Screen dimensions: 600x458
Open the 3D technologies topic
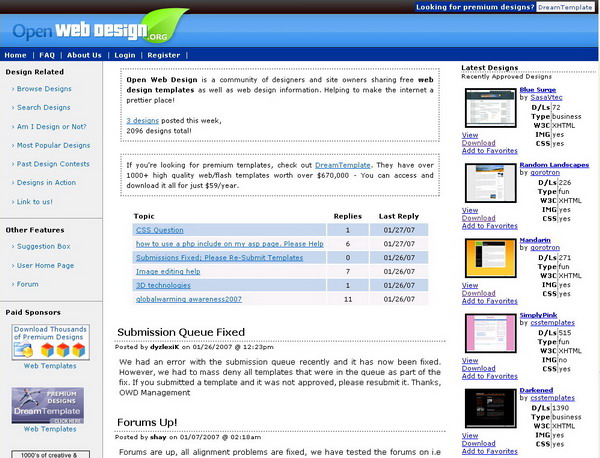click(x=163, y=285)
